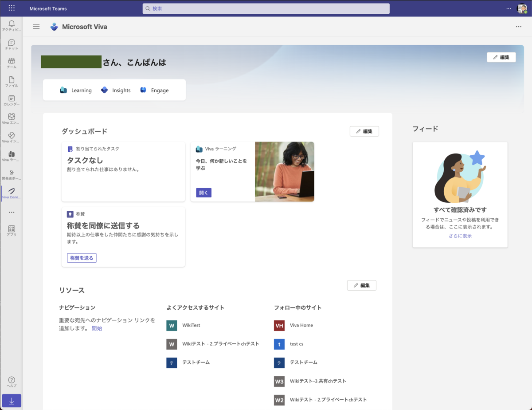Click the header 編集 button
Image resolution: width=532 pixels, height=410 pixels.
point(501,57)
